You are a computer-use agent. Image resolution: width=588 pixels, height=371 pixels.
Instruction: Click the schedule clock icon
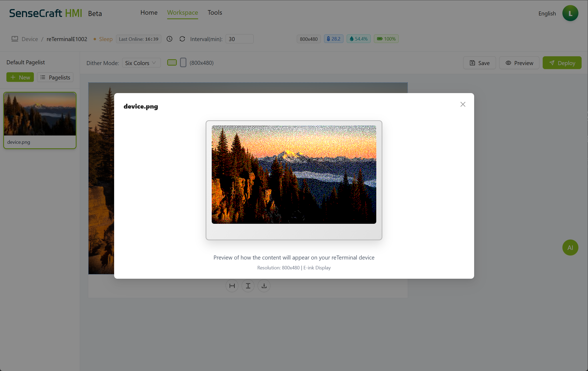(169, 39)
